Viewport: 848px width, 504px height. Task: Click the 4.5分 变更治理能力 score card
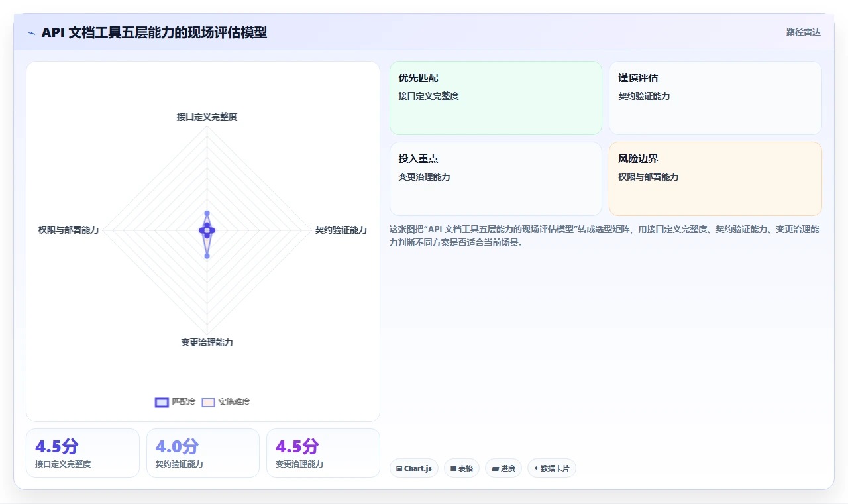pos(323,453)
